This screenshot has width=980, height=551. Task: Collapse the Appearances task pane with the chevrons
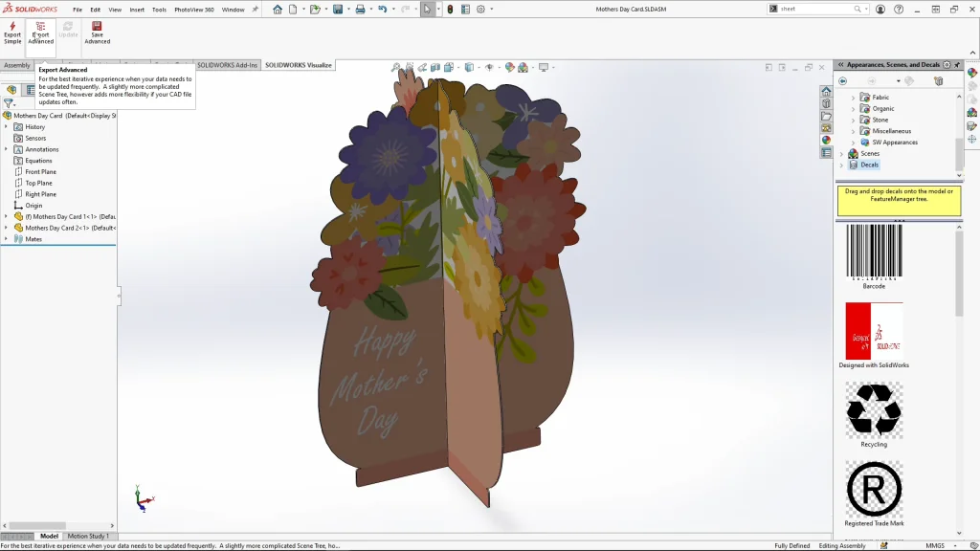pos(840,65)
